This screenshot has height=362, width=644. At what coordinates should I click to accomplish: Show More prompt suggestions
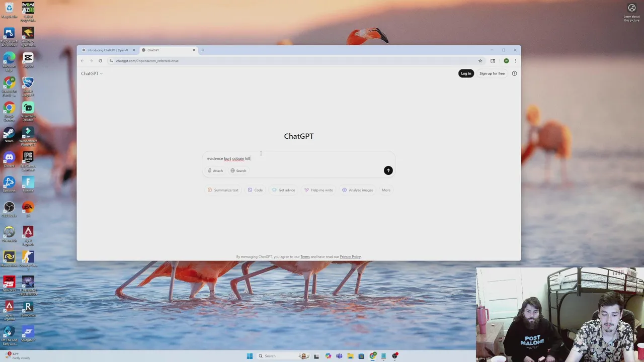pos(386,190)
